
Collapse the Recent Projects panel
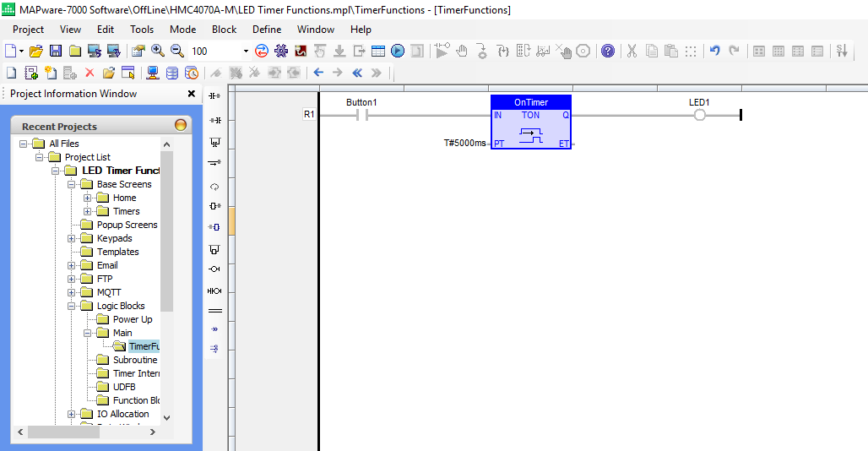pos(181,125)
